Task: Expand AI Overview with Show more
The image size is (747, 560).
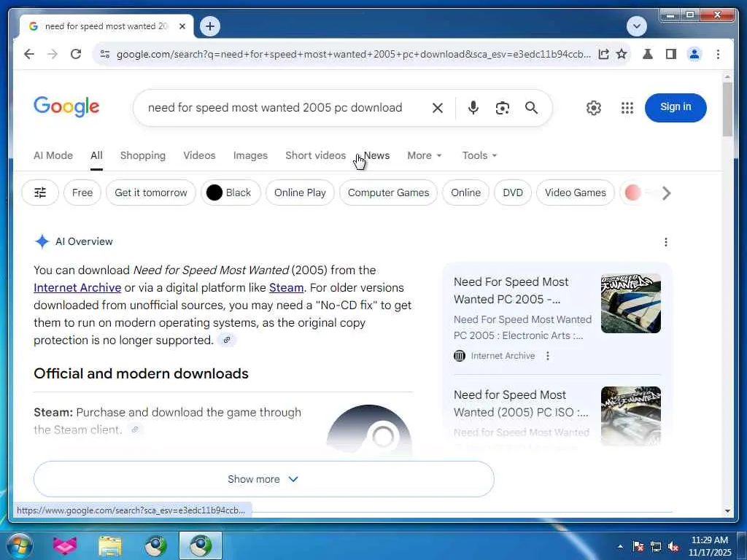Action: point(264,479)
